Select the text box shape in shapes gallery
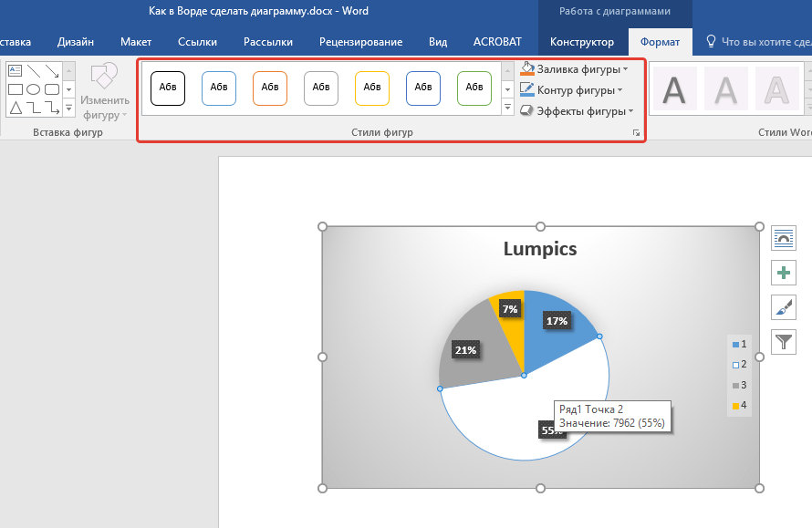 [x=15, y=70]
